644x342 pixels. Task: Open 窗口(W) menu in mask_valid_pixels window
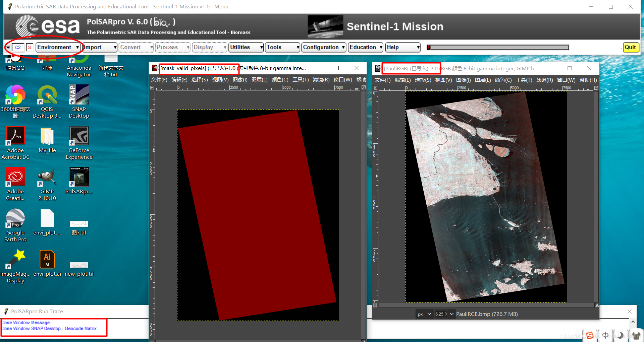pyautogui.click(x=343, y=80)
